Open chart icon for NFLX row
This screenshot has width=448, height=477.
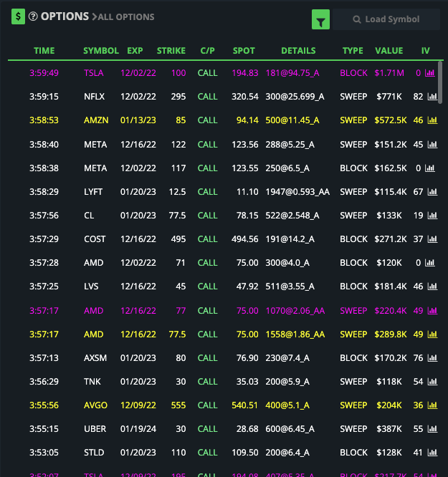(x=432, y=97)
